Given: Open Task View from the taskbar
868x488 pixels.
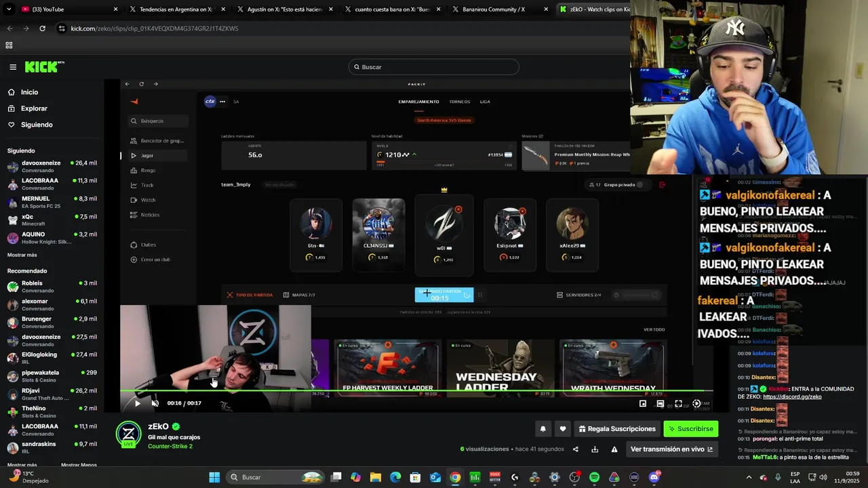Looking at the screenshot, I should pos(336,477).
